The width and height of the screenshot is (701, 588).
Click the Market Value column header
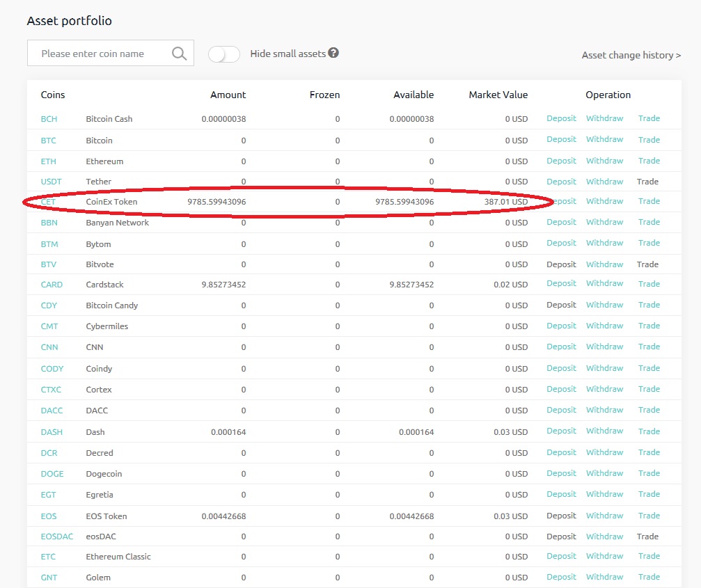click(x=498, y=95)
